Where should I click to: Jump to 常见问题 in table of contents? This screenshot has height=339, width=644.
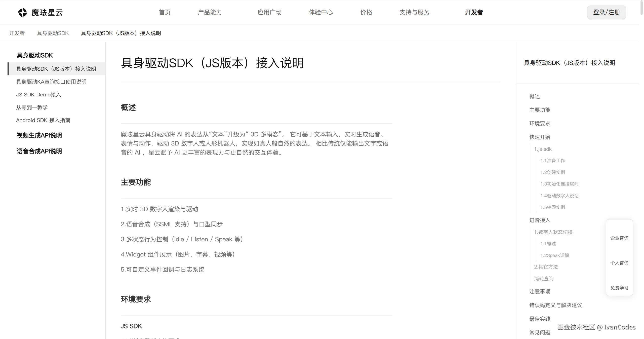tap(540, 332)
